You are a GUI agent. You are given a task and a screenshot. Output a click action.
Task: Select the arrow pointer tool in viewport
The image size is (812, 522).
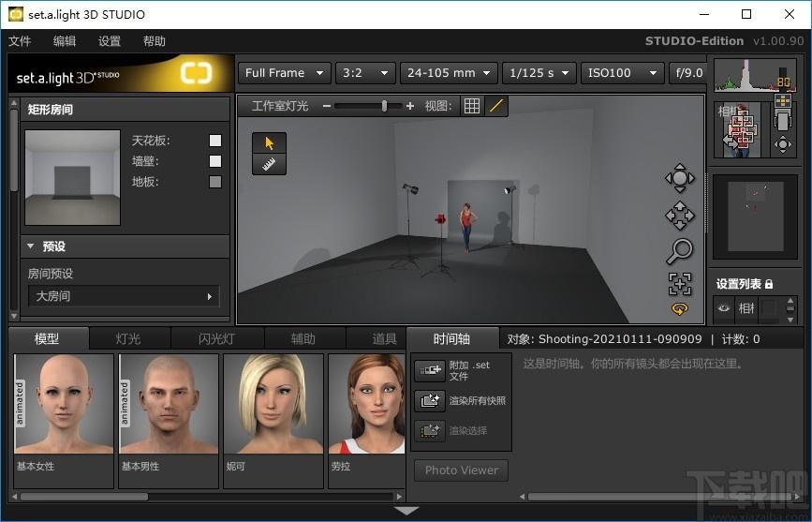coord(270,143)
